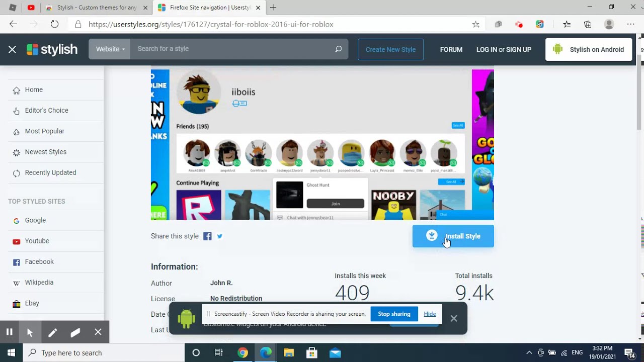Close the left sidebar with the X icon
This screenshot has height=362, width=644.
tap(12, 49)
